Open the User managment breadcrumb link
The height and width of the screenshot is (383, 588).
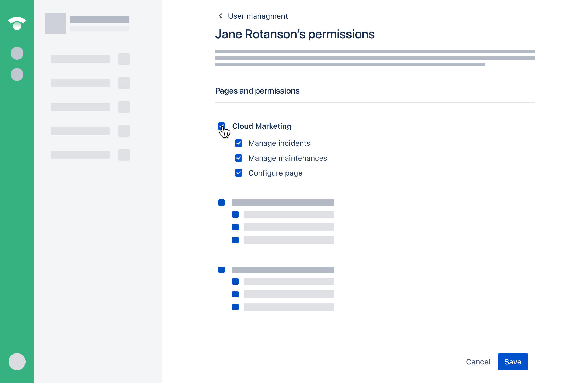coord(258,16)
